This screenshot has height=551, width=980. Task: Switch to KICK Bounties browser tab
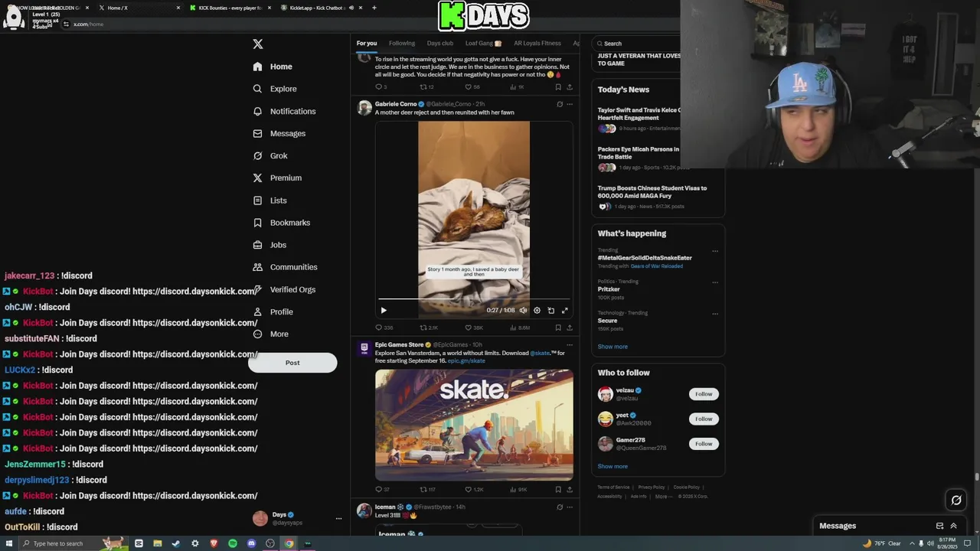pyautogui.click(x=230, y=8)
